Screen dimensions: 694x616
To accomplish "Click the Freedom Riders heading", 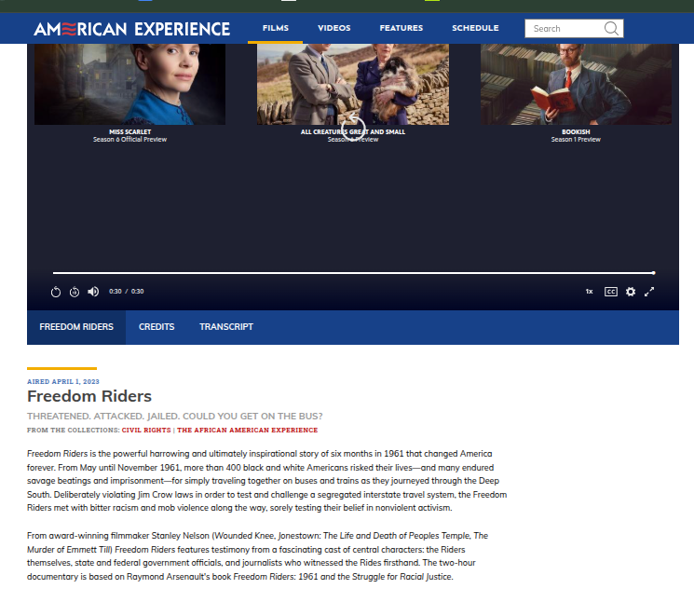I will pyautogui.click(x=89, y=396).
